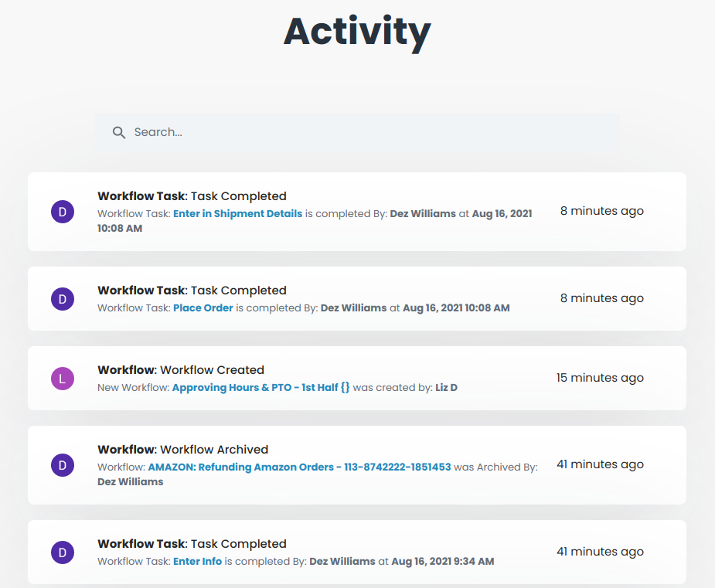Click Liz D name in Workflow Created entry
The width and height of the screenshot is (715, 588).
tap(447, 388)
